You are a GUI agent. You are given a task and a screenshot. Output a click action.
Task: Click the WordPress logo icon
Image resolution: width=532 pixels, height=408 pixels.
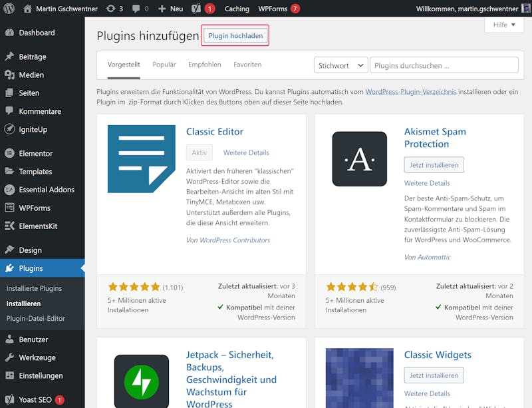pyautogui.click(x=9, y=9)
